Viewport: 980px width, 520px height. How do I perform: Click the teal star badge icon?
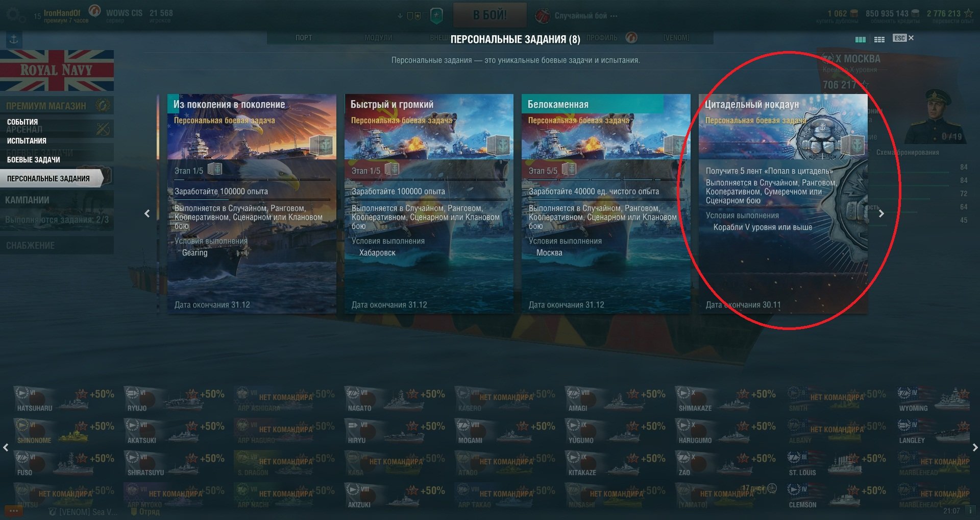[436, 16]
